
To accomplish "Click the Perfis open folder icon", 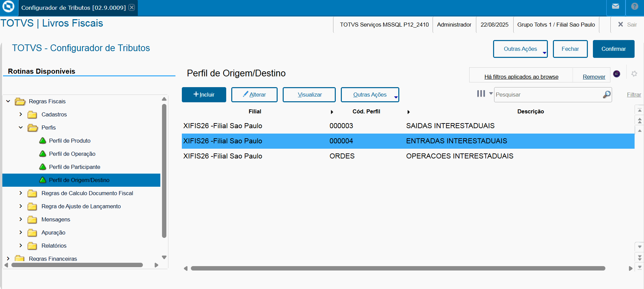I will (33, 128).
